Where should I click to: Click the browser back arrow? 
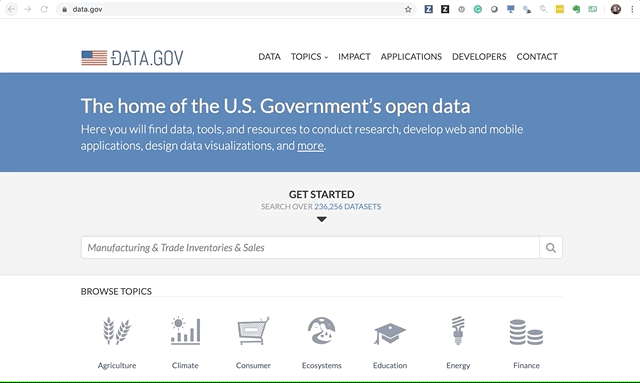pyautogui.click(x=11, y=9)
